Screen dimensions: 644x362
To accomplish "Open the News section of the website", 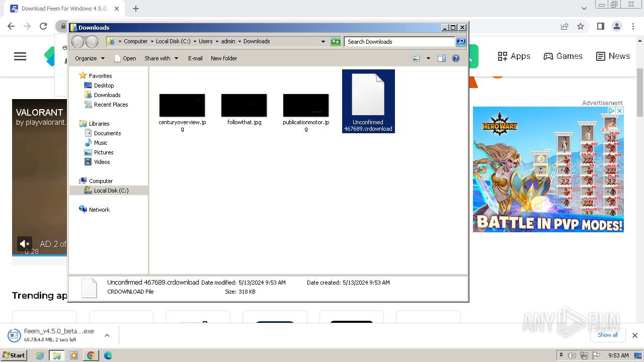I will coord(613,56).
